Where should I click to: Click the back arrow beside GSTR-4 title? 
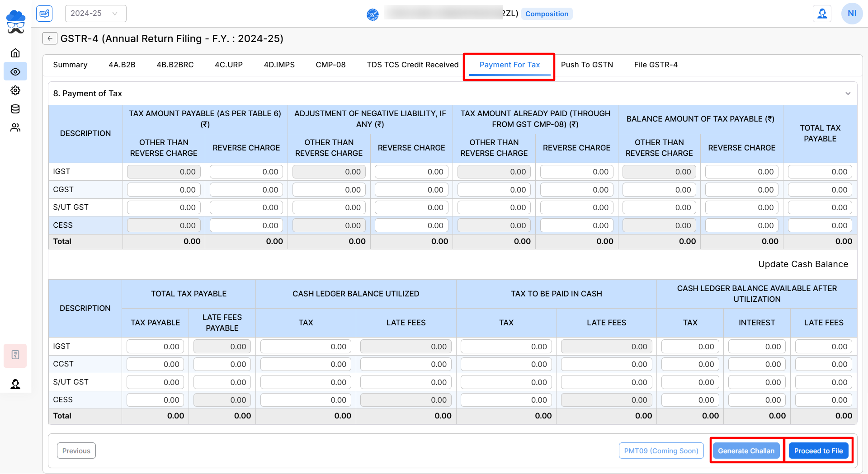[50, 38]
